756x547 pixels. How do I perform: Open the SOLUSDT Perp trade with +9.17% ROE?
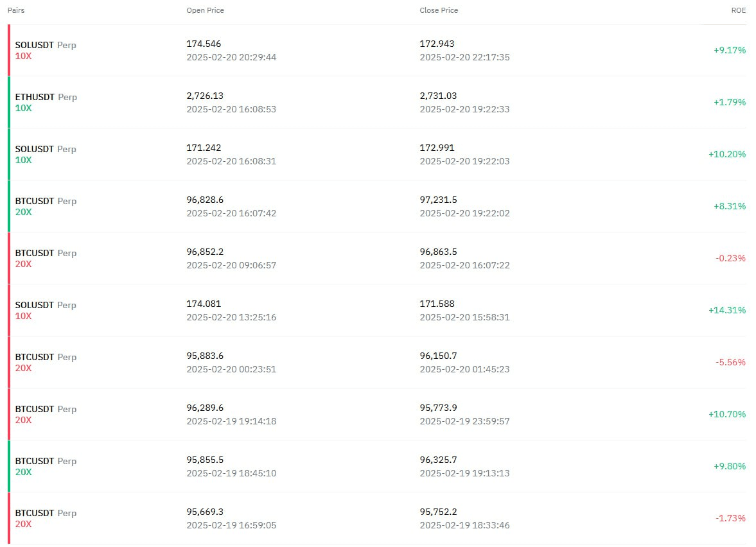pos(377,50)
